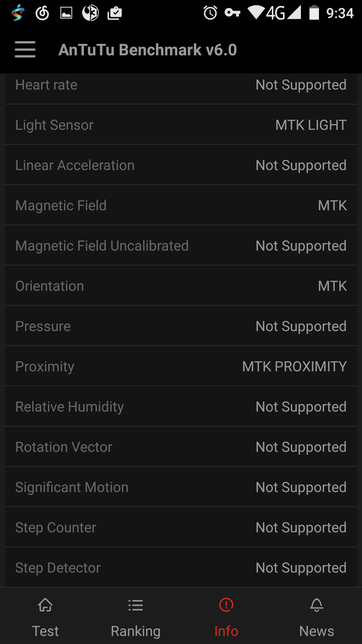The height and width of the screenshot is (644, 362).
Task: Select the Proximity sensor row
Action: pyautogui.click(x=181, y=366)
